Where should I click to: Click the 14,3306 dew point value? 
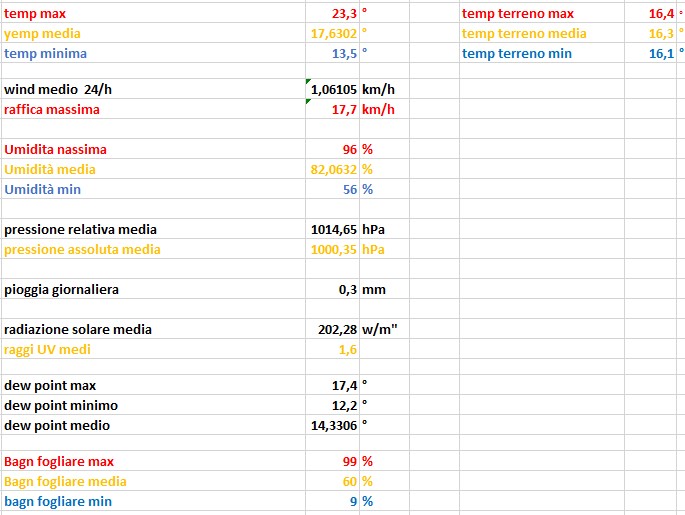click(x=334, y=425)
